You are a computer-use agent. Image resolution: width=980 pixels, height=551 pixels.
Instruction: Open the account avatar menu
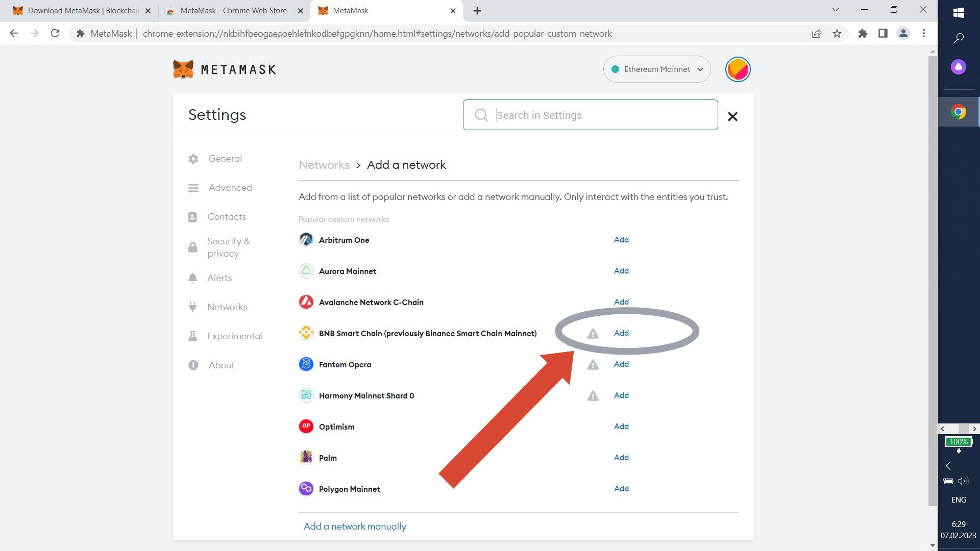point(738,69)
